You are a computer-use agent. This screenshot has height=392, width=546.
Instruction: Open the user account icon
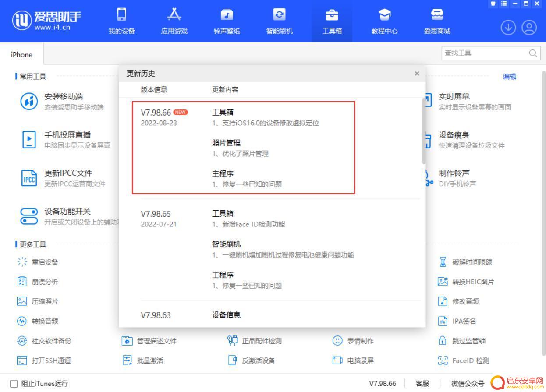[x=529, y=28]
